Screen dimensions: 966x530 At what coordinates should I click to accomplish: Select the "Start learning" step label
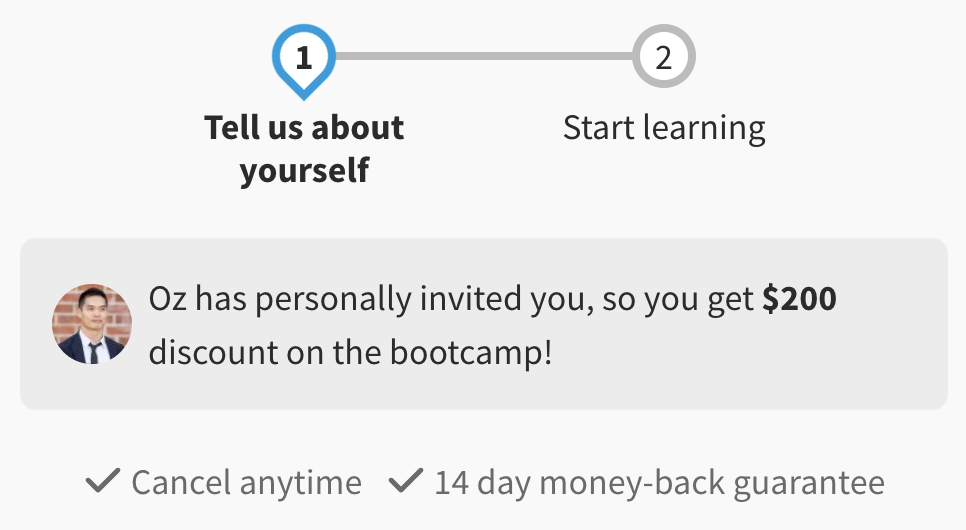pos(664,128)
